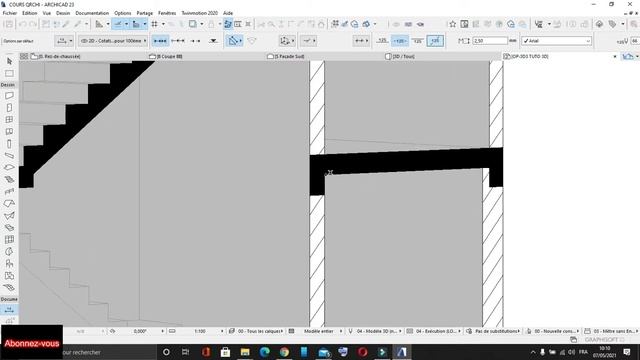This screenshot has width=640, height=360.
Task: Open the Arial font dropdown
Action: point(556,41)
